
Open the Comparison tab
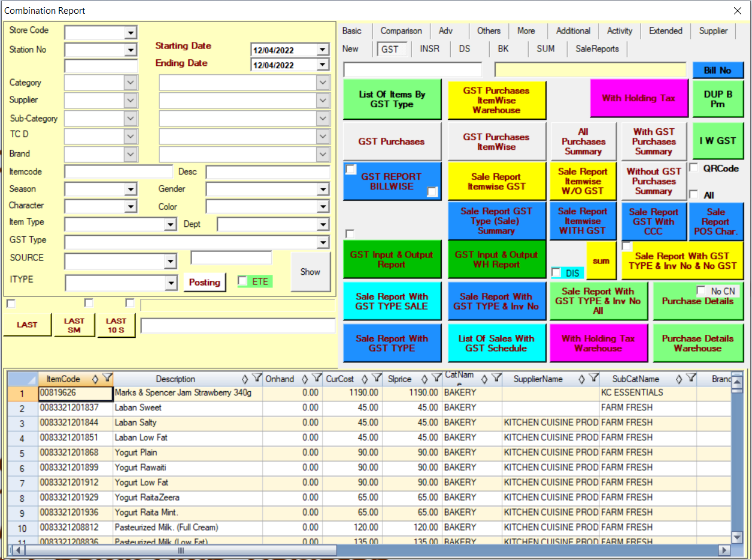pos(401,31)
